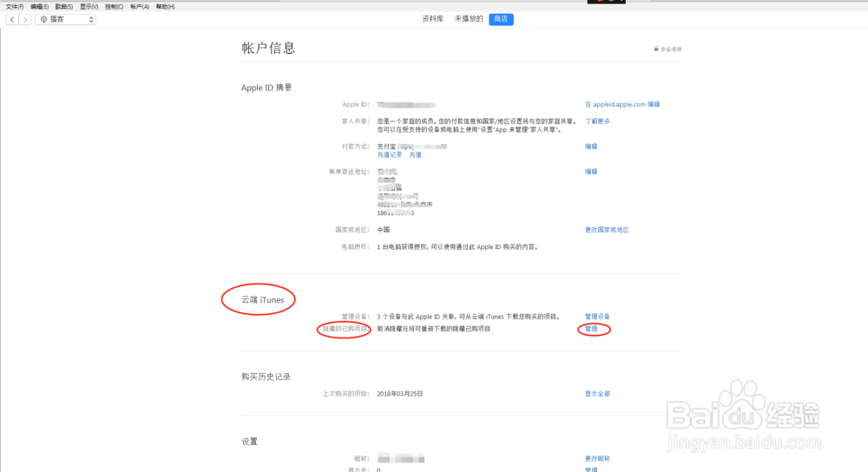The image size is (868, 472).
Task: Click the 2018年03月25日 last purchase date
Action: pos(399,394)
